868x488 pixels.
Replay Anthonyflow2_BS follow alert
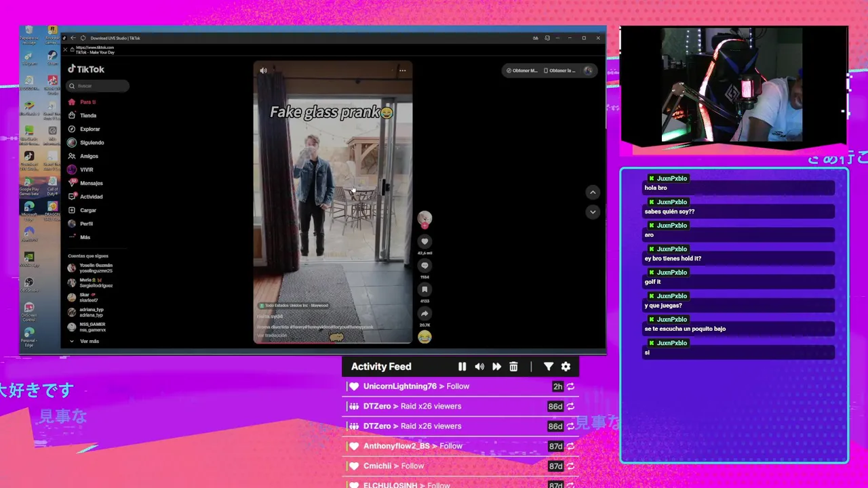coord(571,446)
